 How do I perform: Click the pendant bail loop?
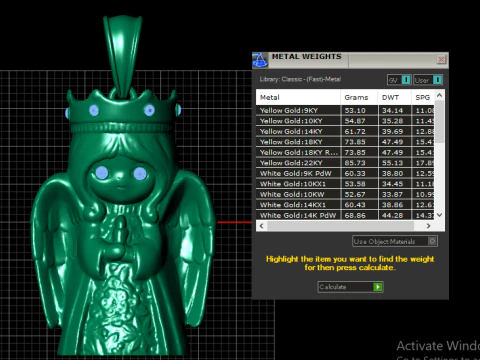coord(123,57)
